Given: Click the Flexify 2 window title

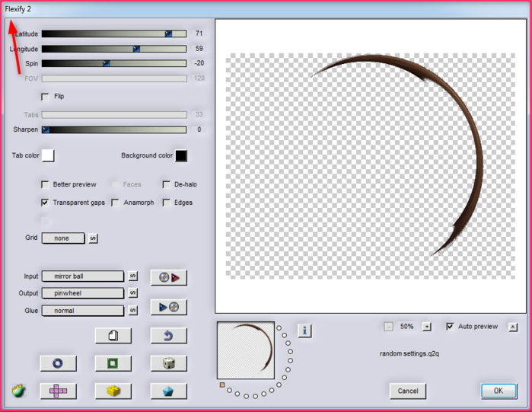Looking at the screenshot, I should pyautogui.click(x=18, y=9).
